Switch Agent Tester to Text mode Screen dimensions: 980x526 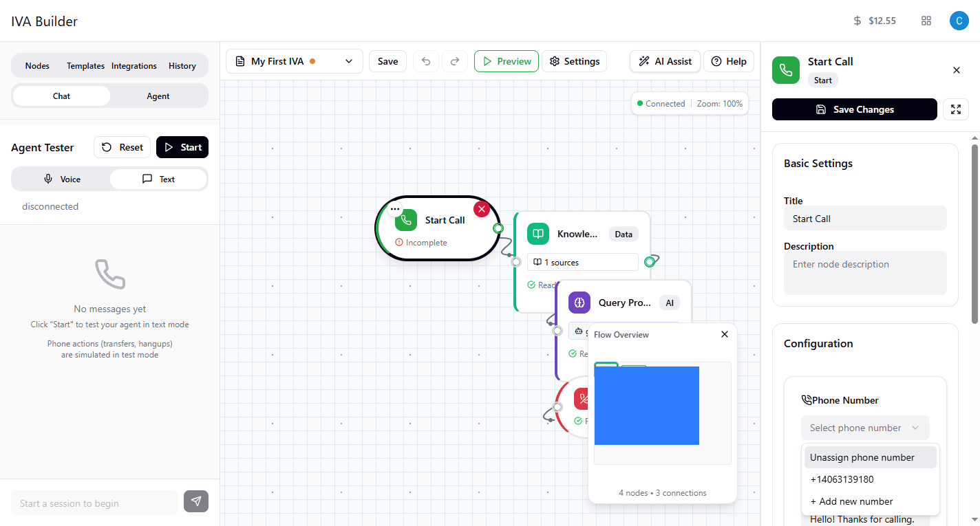(x=158, y=179)
